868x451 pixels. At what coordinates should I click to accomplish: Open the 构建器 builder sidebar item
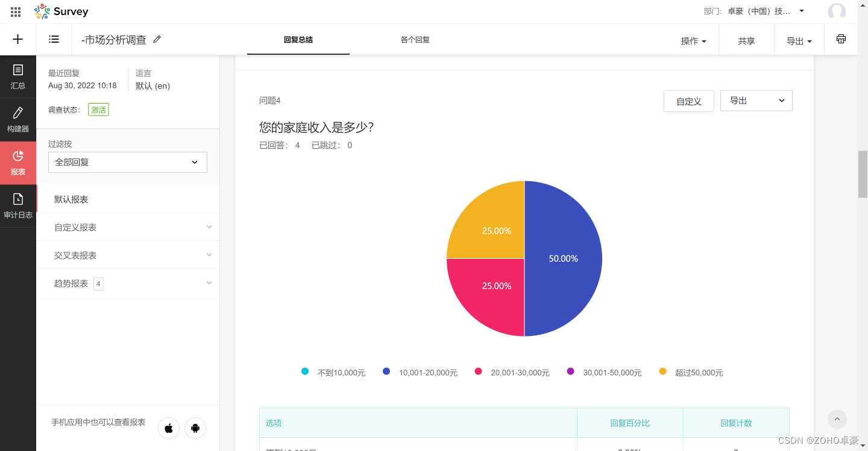coord(18,120)
